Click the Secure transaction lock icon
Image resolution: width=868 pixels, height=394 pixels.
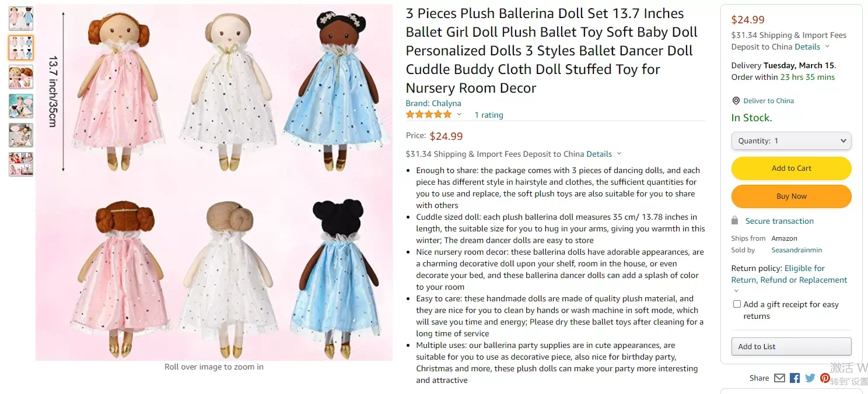tap(735, 221)
